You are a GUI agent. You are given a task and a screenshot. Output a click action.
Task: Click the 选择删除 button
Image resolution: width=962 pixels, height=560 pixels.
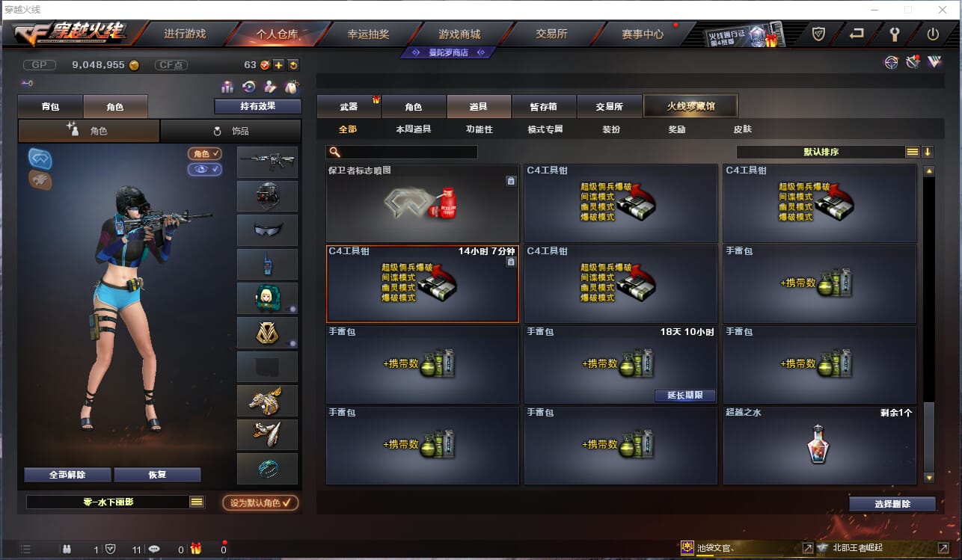pos(892,504)
